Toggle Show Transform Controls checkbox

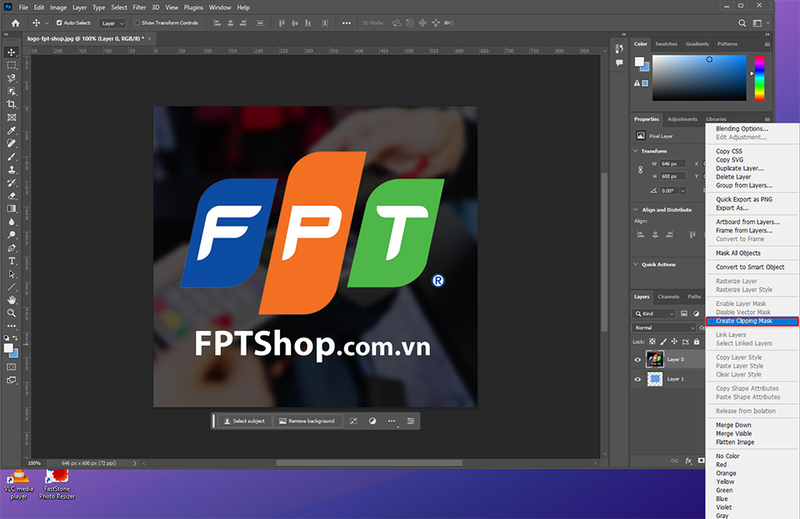137,23
